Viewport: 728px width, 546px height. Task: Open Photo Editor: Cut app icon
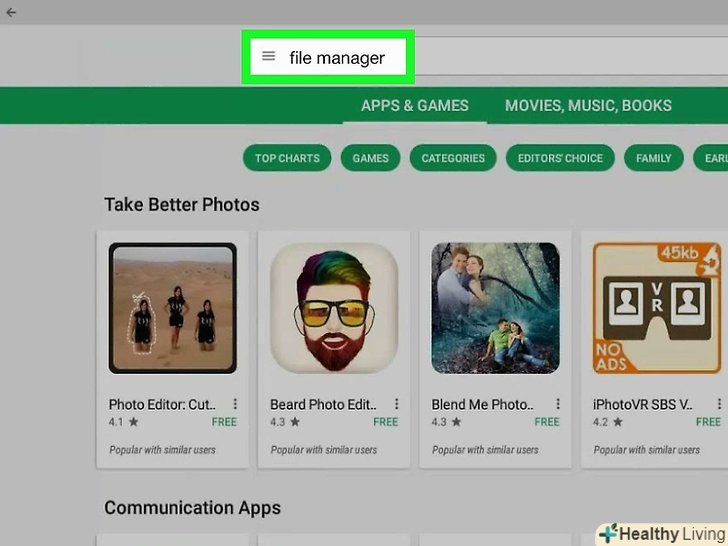[173, 308]
